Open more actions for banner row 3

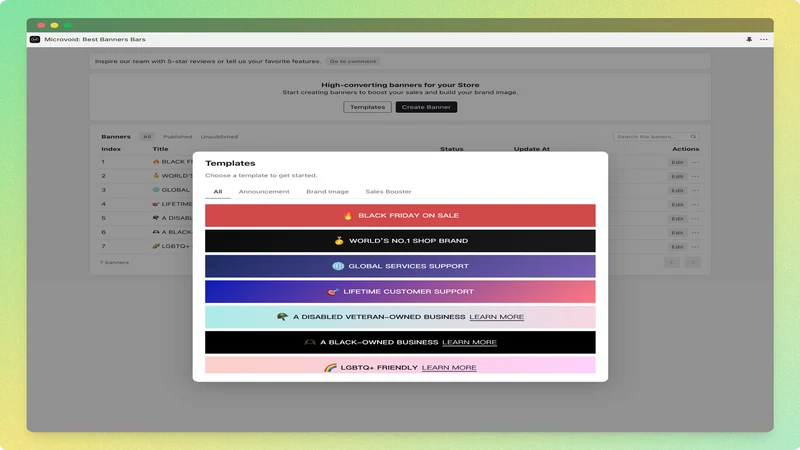[695, 190]
